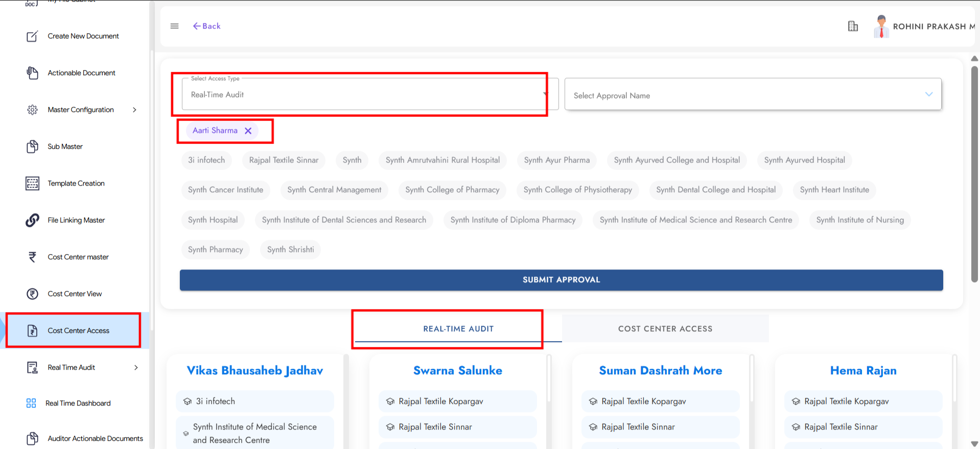This screenshot has height=449, width=980.
Task: Open the Select Approval Name dropdown
Action: (752, 95)
